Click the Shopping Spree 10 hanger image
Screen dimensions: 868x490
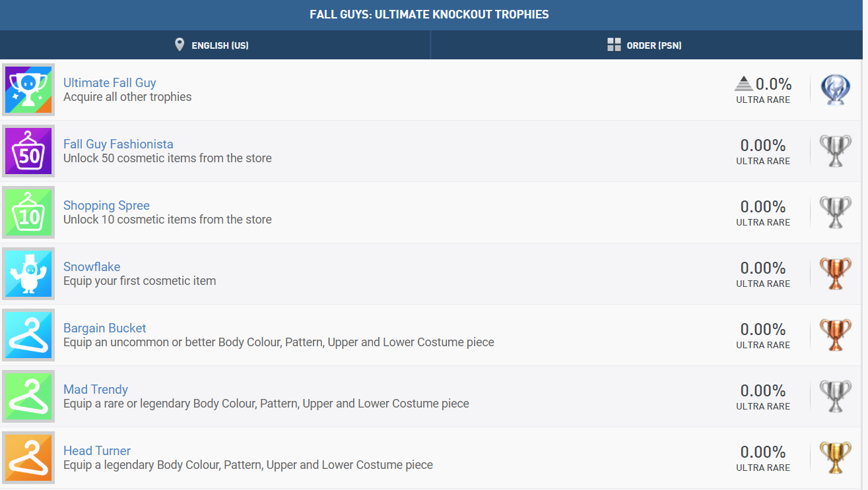point(28,212)
